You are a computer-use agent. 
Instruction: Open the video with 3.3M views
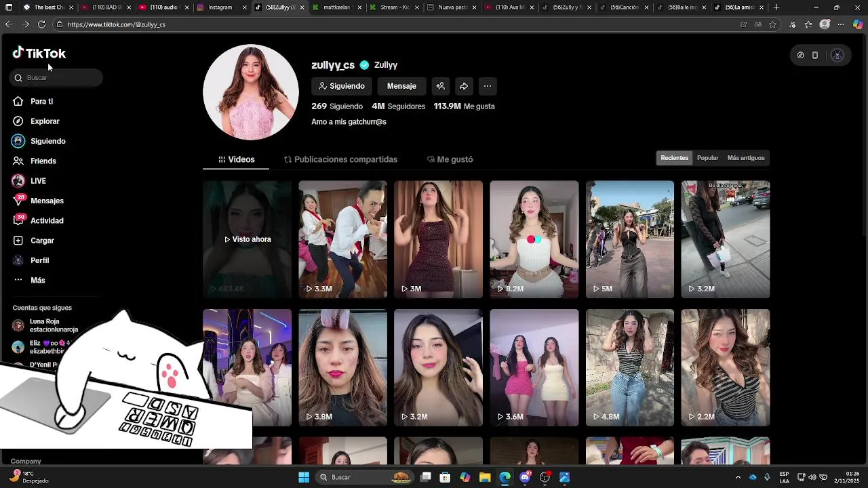coord(342,239)
